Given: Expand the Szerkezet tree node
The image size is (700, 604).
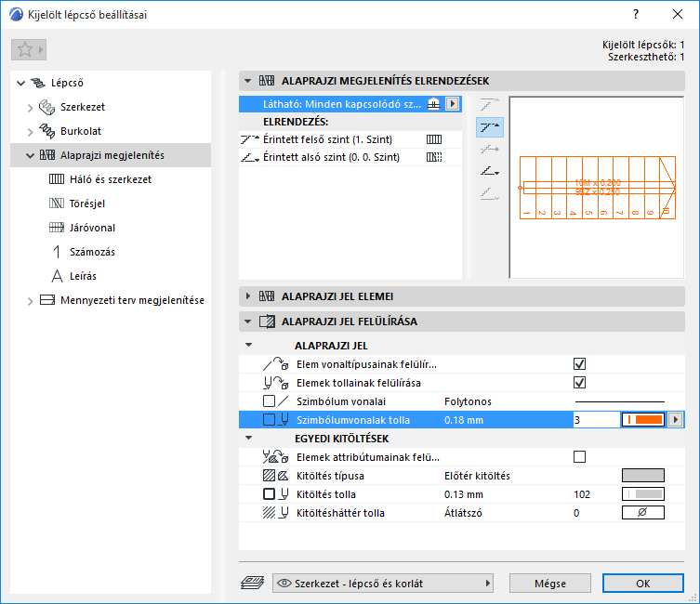Looking at the screenshot, I should [x=30, y=108].
